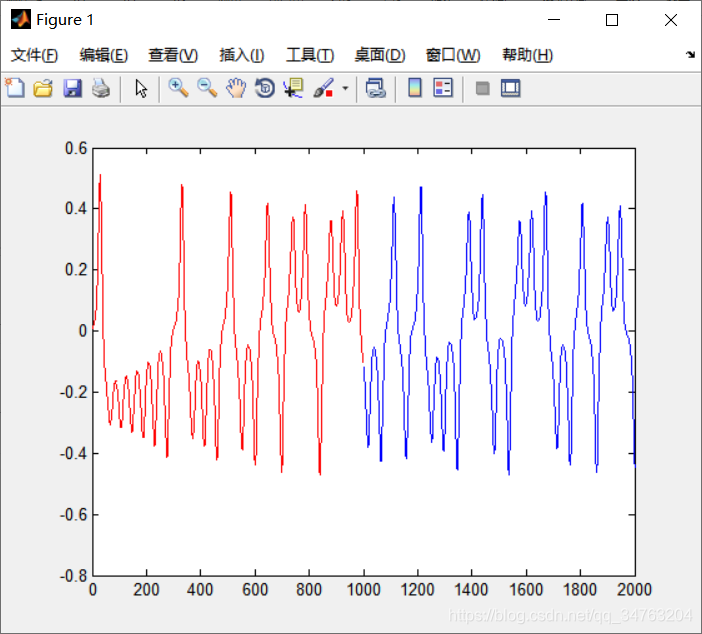Print the figure using the printer icon
This screenshot has height=634, width=702.
[101, 88]
